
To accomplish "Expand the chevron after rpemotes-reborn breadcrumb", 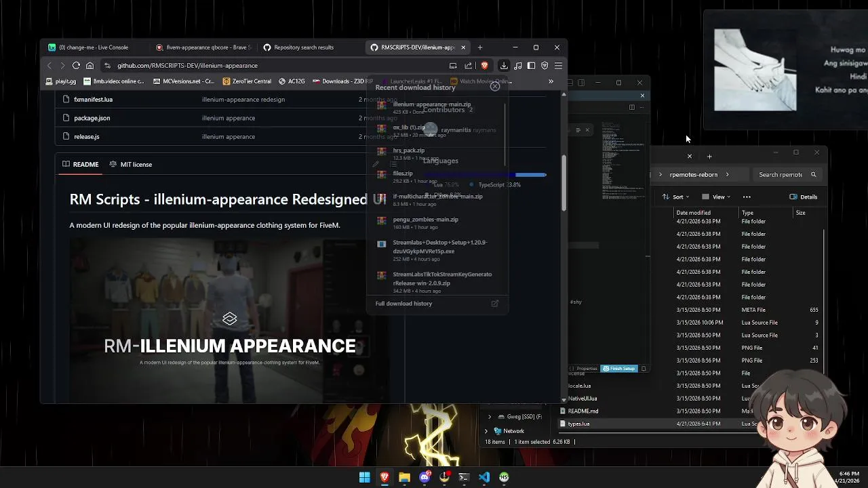I will [727, 175].
